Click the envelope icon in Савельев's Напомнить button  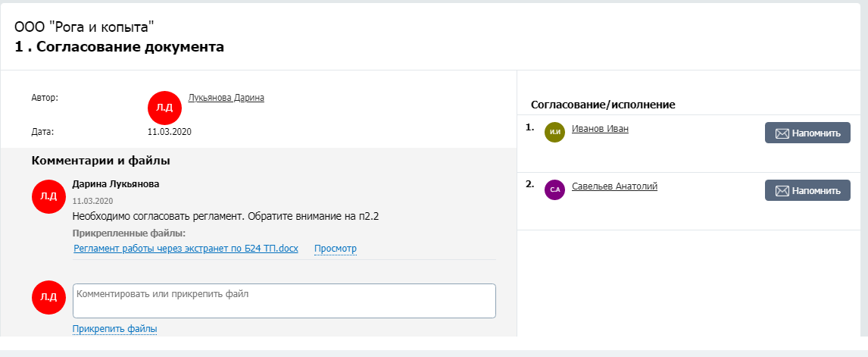point(782,191)
